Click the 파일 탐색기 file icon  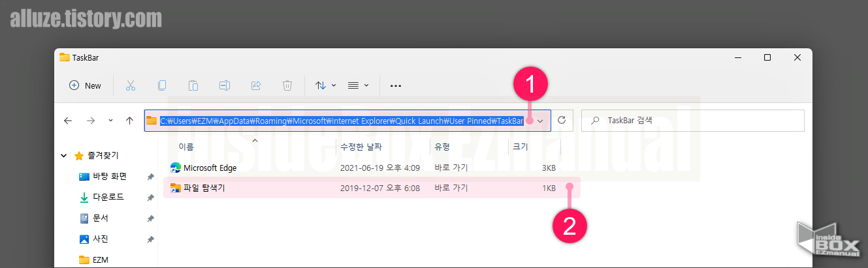(x=175, y=188)
